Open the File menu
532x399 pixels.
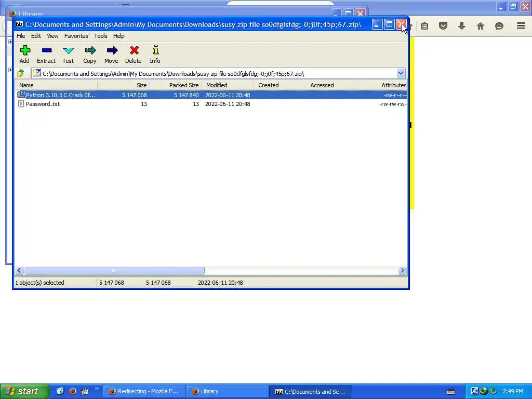coord(21,36)
